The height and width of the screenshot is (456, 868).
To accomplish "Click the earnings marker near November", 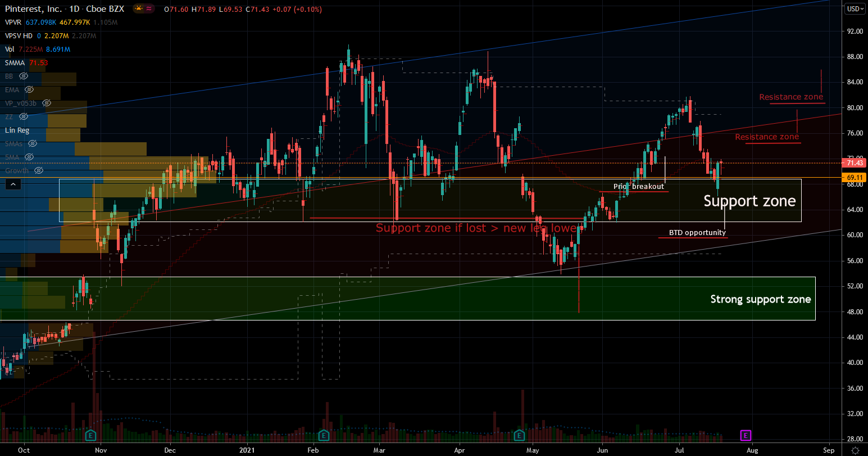I will (x=90, y=435).
